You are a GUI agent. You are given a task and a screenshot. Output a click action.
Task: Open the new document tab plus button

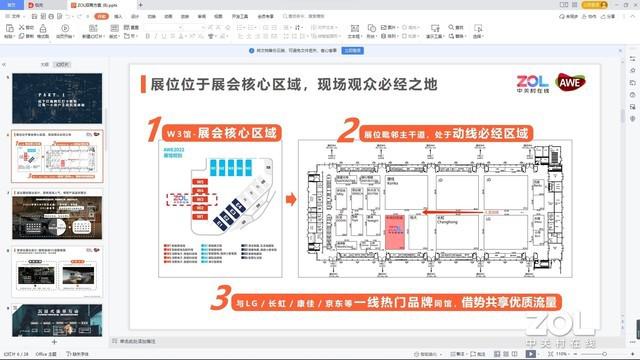click(140, 5)
